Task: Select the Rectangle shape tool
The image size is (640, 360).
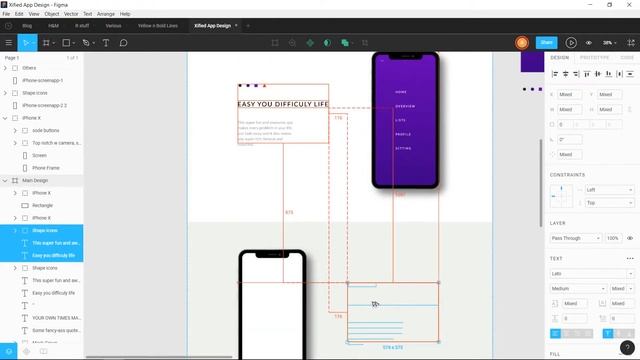Action: coord(66,43)
